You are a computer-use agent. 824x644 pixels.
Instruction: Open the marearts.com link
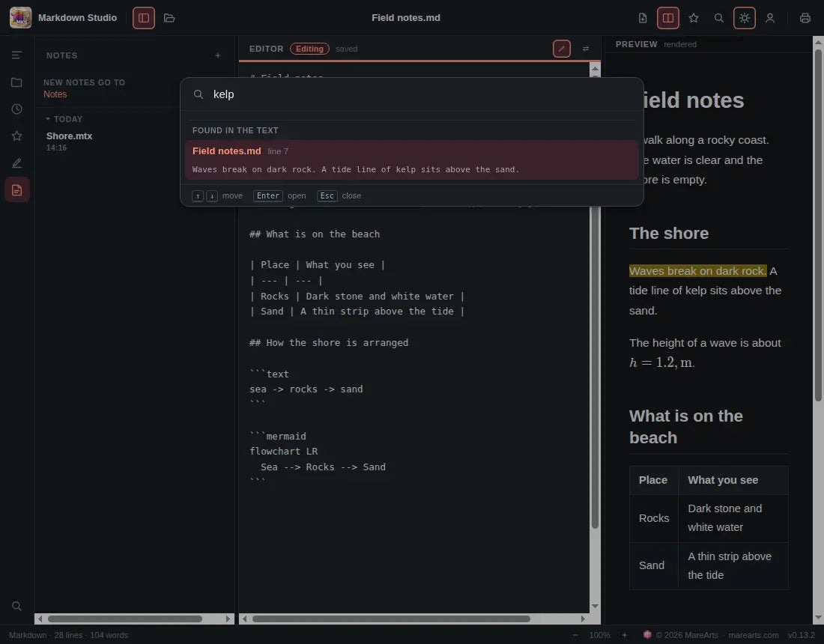click(x=753, y=635)
